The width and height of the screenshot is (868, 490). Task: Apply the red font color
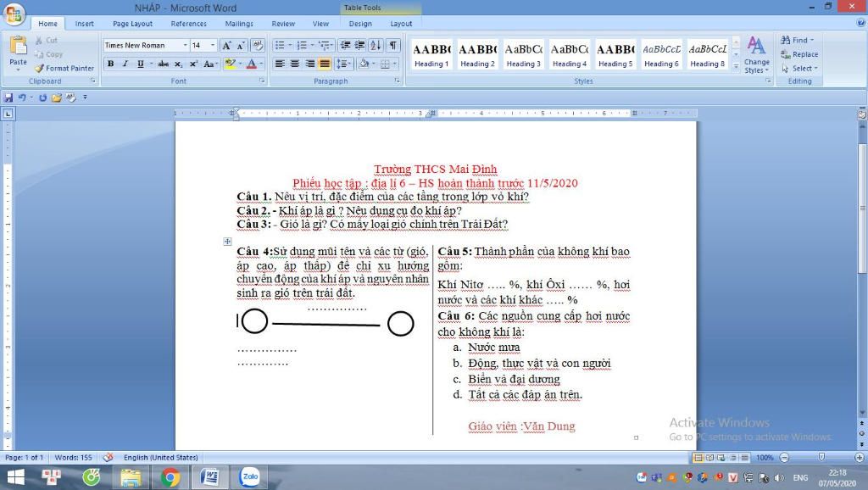251,64
